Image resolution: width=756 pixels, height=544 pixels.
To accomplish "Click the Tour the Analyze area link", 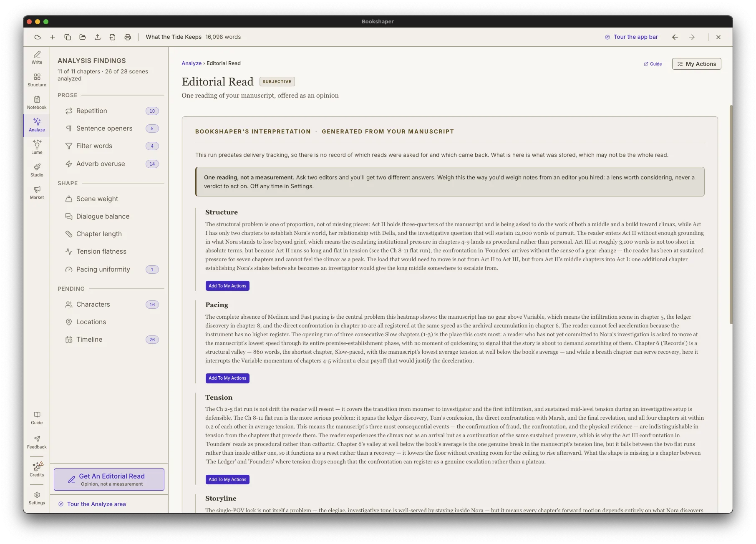I will (92, 504).
